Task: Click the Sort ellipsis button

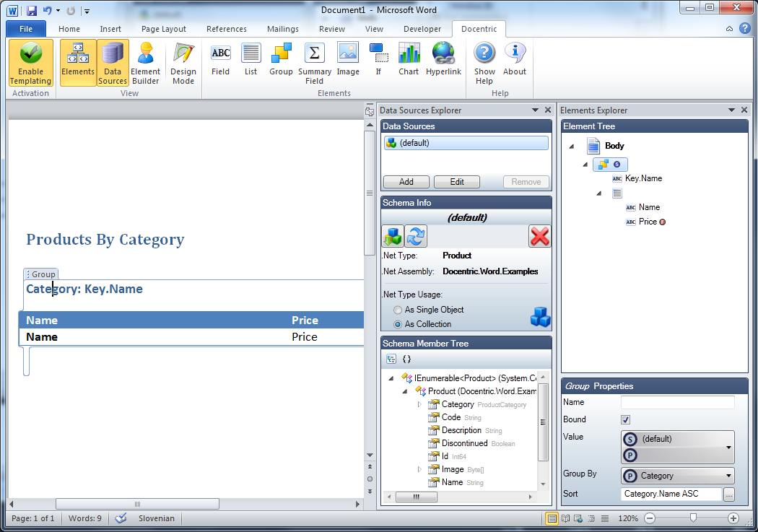Action: 728,494
